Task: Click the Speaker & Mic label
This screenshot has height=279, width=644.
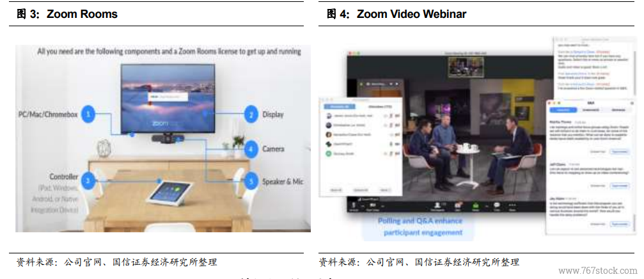Action: (x=283, y=181)
